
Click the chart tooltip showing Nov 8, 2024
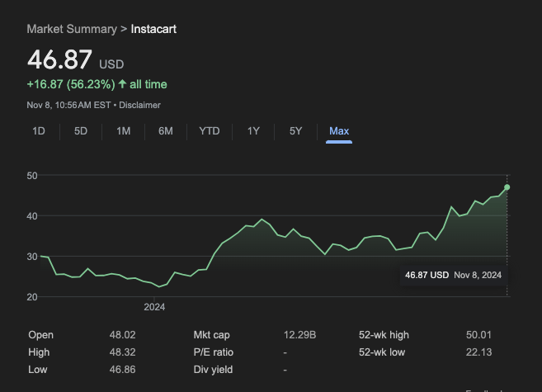point(453,275)
